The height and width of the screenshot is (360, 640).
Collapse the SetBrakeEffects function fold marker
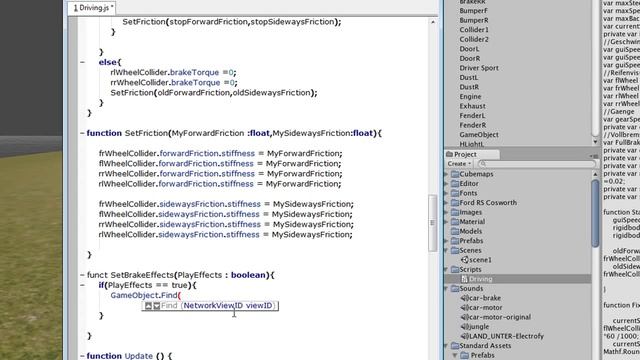[82, 275]
